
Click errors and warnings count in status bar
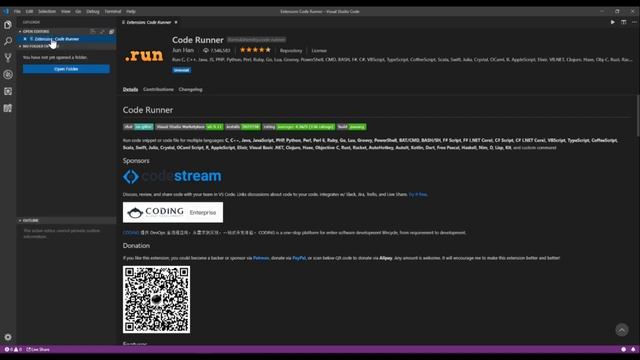tap(13, 349)
